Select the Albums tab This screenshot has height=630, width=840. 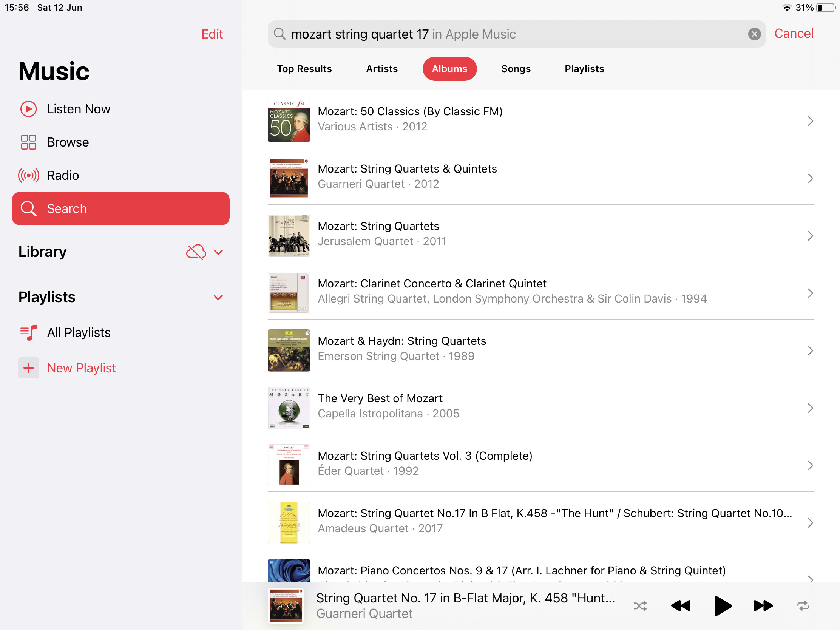(x=449, y=69)
